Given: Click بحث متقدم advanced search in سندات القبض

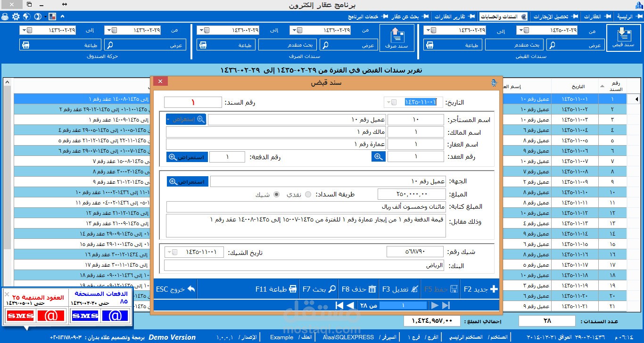Looking at the screenshot, I should pyautogui.click(x=514, y=45).
